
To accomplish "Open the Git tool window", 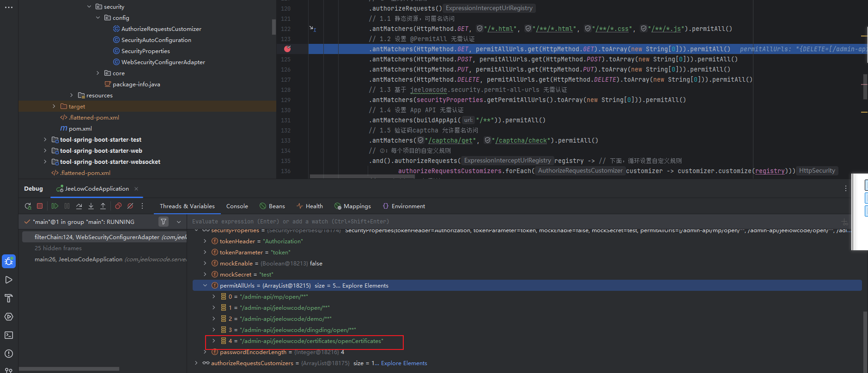I will pos(9,370).
